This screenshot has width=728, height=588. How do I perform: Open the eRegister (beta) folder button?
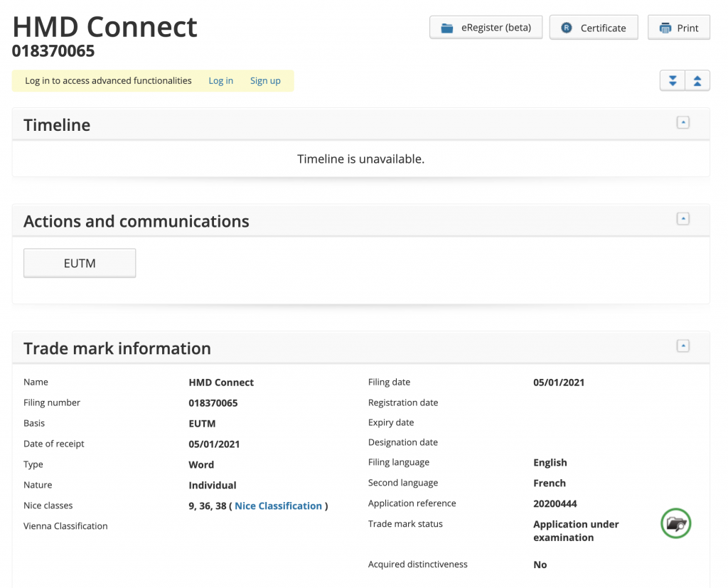[486, 28]
